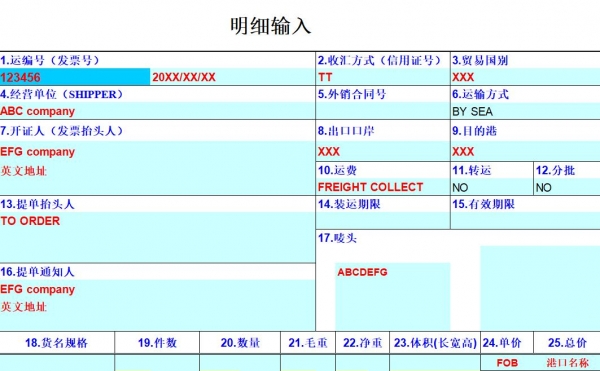Click the 3.贸易国别 label
Screen dimensions: 600x371
point(480,60)
